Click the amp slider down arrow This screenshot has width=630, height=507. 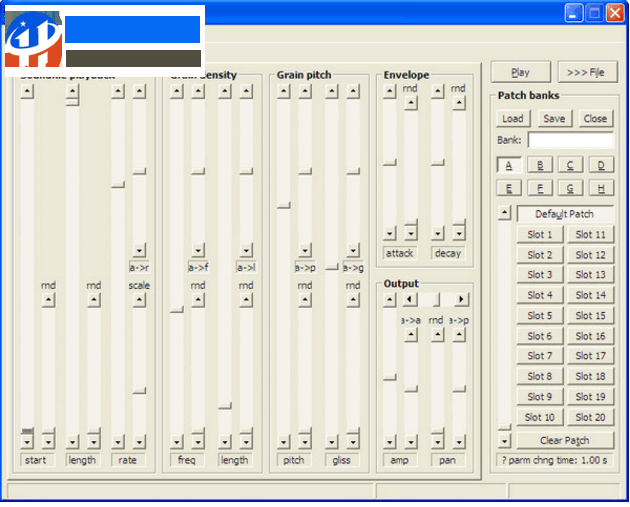pyautogui.click(x=390, y=442)
